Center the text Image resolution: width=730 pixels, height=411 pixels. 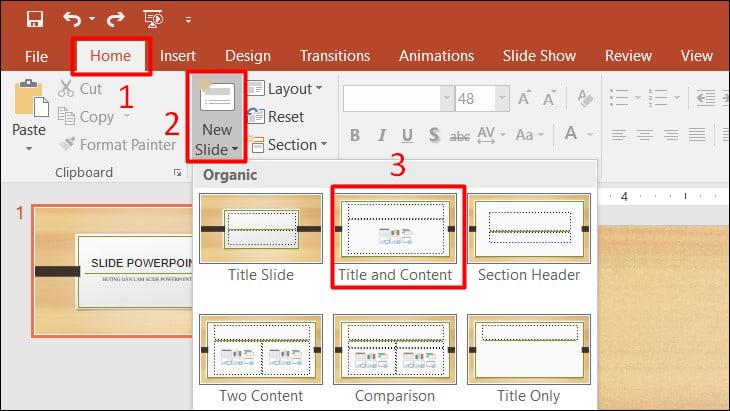(645, 135)
